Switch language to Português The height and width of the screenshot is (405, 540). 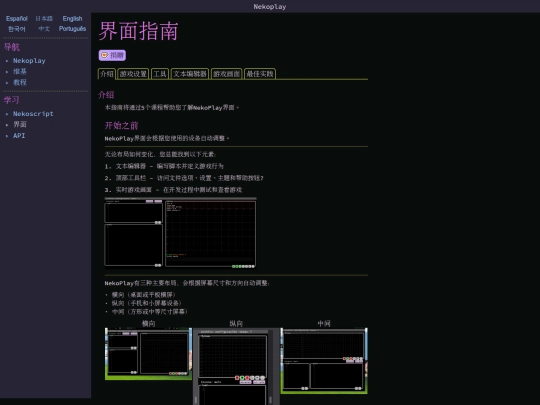coord(72,29)
